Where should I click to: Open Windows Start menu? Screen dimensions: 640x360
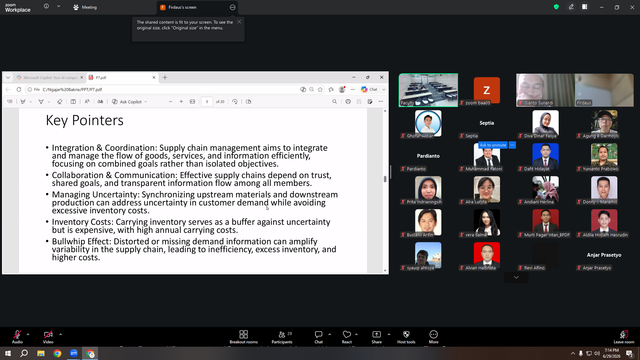pyautogui.click(x=8, y=353)
